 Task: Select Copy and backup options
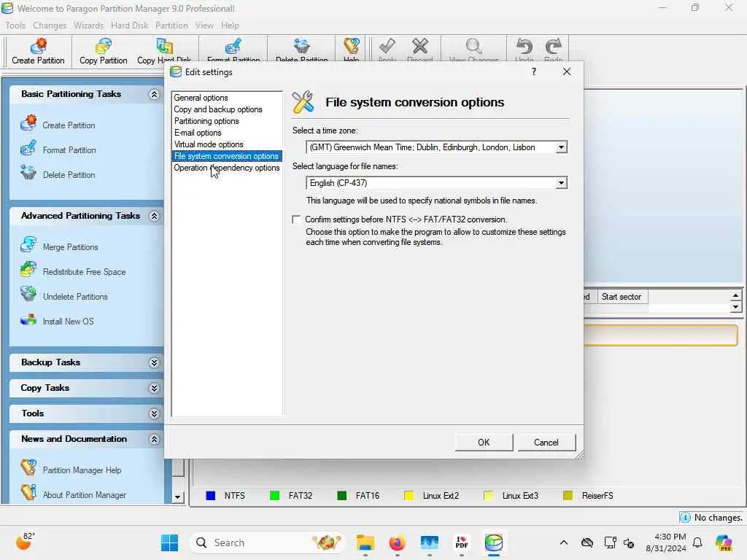(x=217, y=109)
